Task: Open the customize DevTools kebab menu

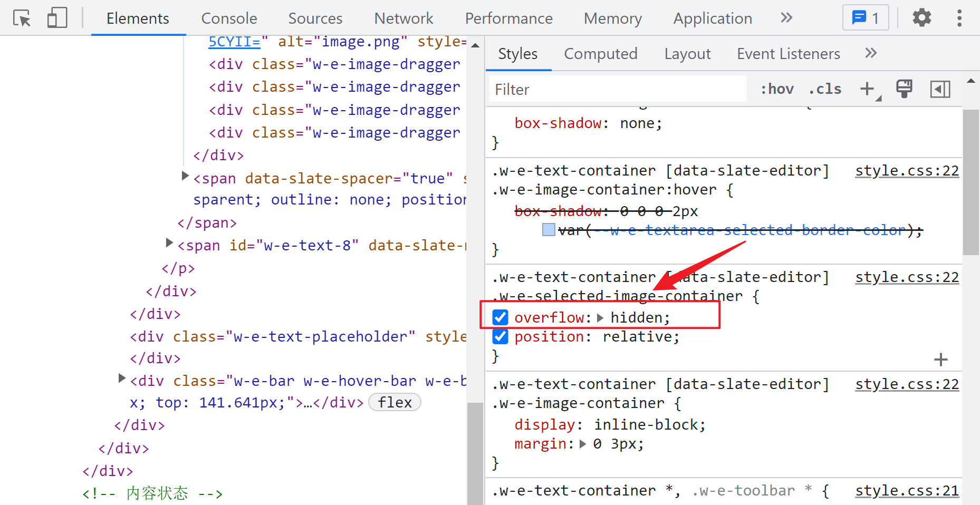Action: click(959, 18)
